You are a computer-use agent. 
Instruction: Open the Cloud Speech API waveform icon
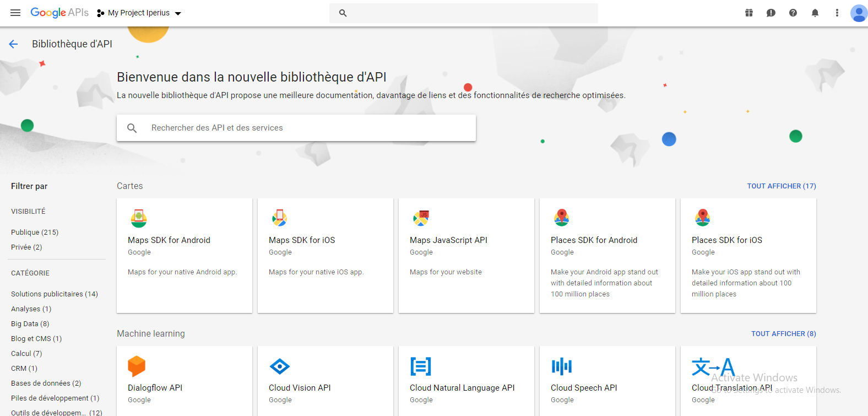(x=562, y=366)
